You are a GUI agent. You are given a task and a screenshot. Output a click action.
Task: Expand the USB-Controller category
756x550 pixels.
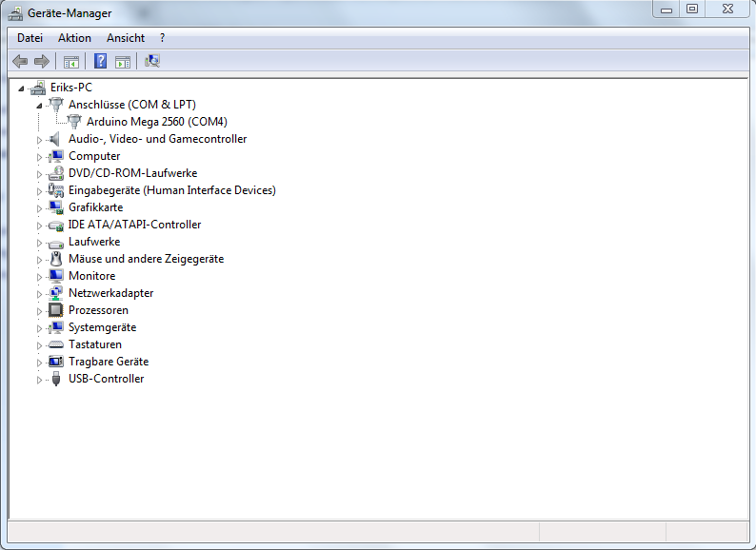40,380
